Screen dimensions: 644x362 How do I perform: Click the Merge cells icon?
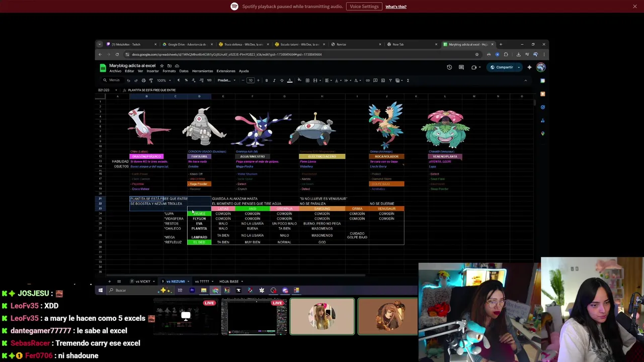315,80
